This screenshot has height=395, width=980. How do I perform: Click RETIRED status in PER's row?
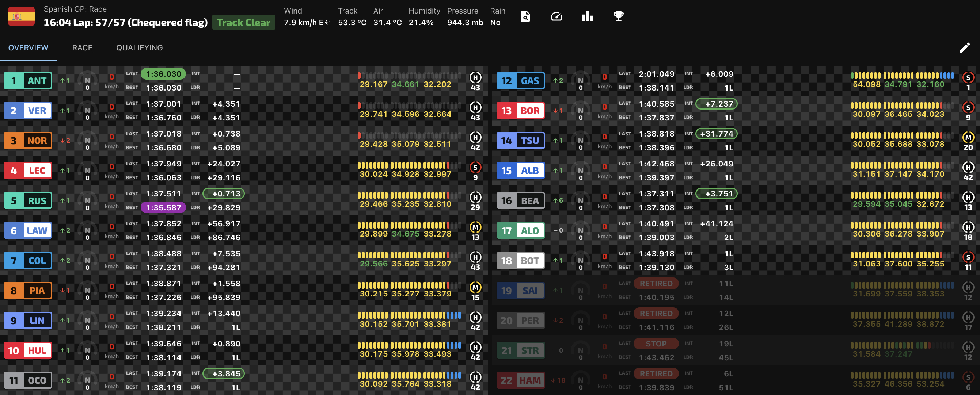pyautogui.click(x=656, y=314)
